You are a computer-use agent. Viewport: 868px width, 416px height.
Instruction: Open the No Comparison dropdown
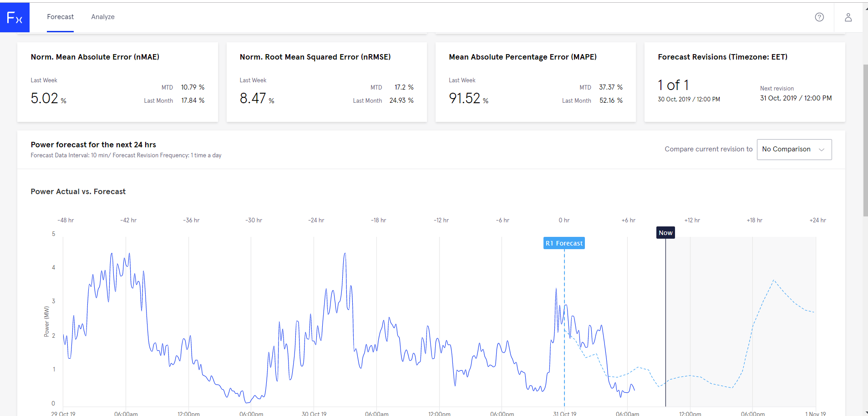click(x=794, y=149)
